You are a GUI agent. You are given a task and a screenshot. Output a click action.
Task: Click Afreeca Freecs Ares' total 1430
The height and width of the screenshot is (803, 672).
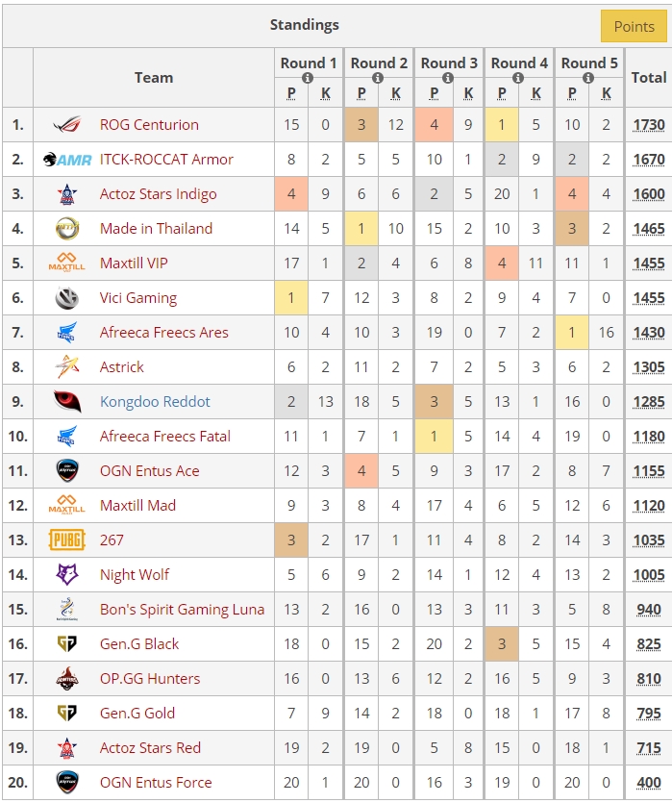pyautogui.click(x=649, y=333)
